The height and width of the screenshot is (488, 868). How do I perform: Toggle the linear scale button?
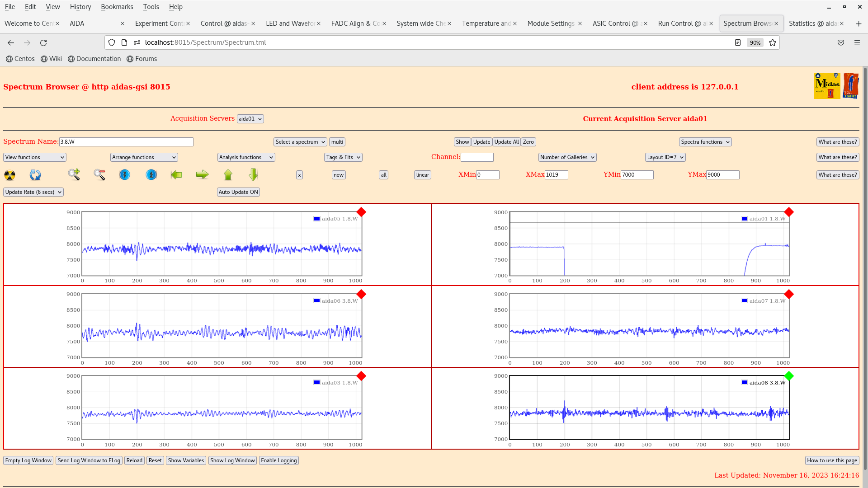click(422, 175)
